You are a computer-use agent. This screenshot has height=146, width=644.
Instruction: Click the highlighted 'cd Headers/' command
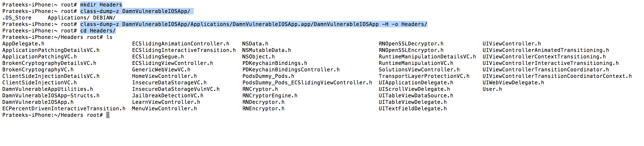click(x=98, y=31)
